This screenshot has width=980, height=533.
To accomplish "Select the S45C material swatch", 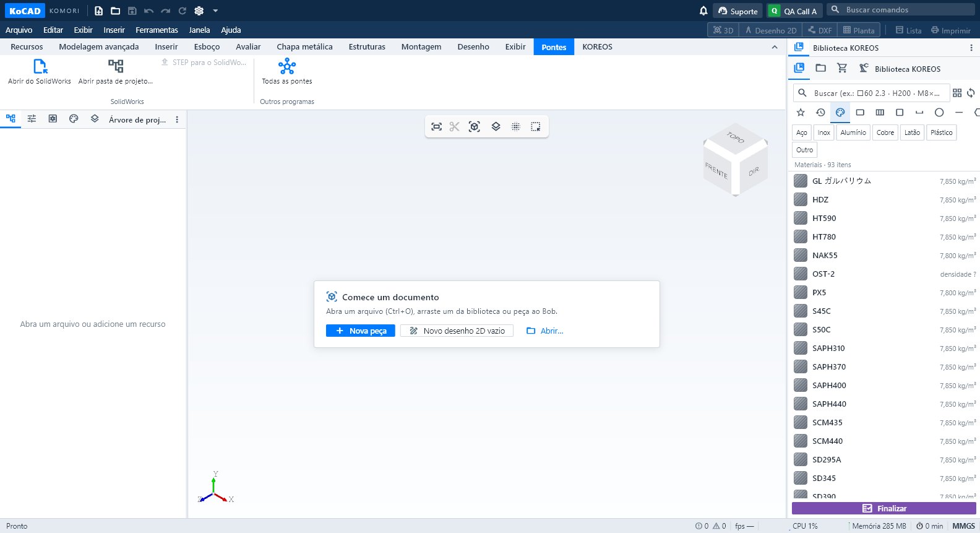I will coord(801,311).
